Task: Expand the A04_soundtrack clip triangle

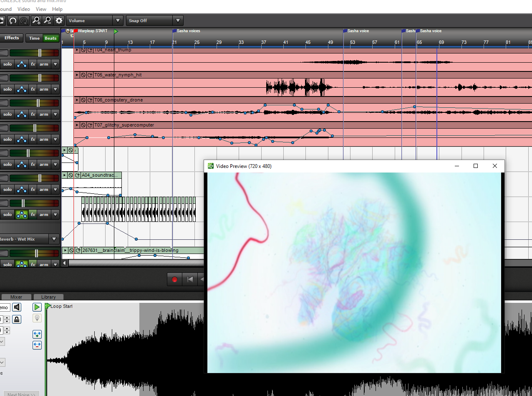Action: (65, 175)
